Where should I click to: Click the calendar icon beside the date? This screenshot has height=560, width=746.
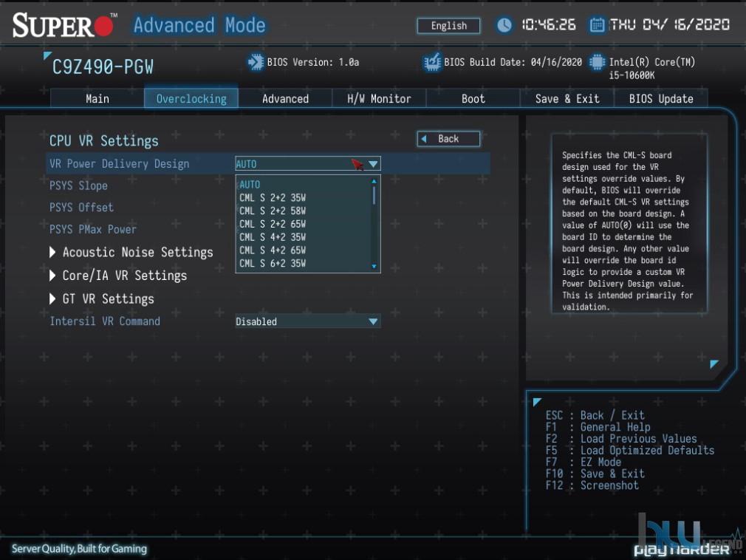click(597, 24)
